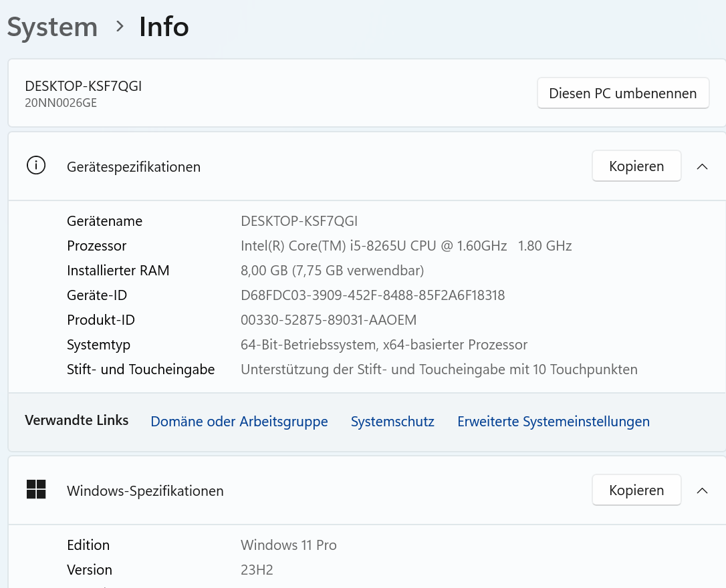Click the info circle icon beside Gerätespezifikationen

coord(36,166)
